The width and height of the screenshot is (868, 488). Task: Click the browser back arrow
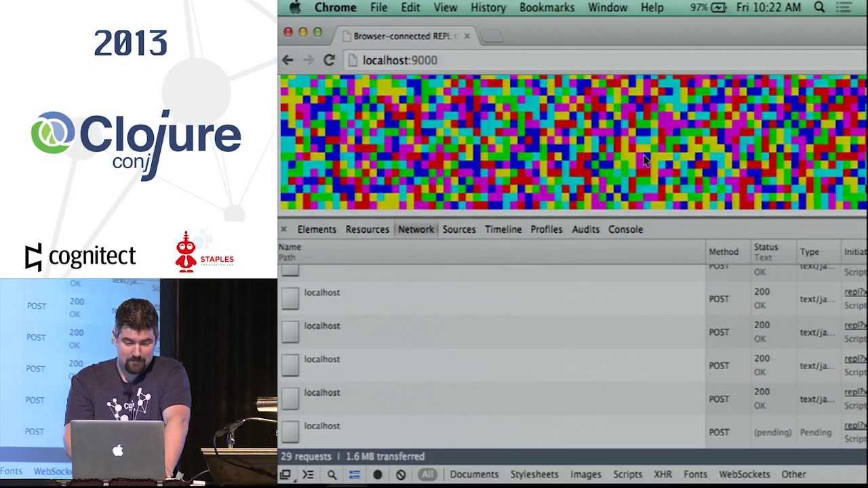coord(288,60)
